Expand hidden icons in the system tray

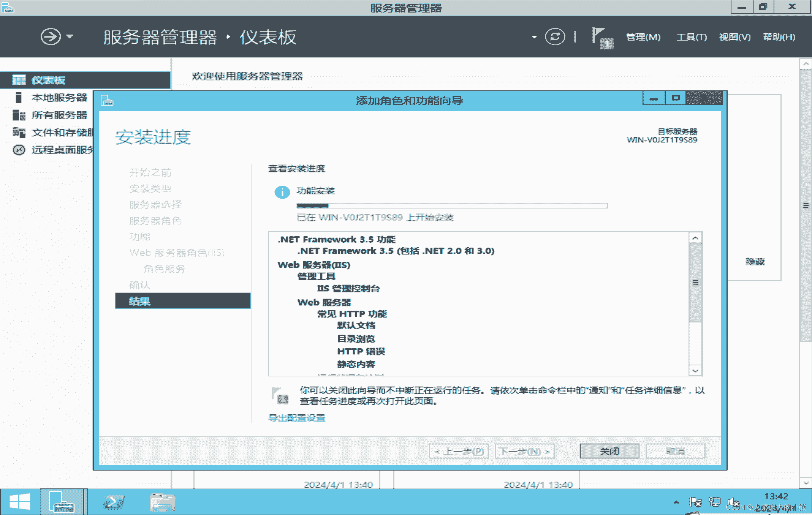[x=677, y=501]
